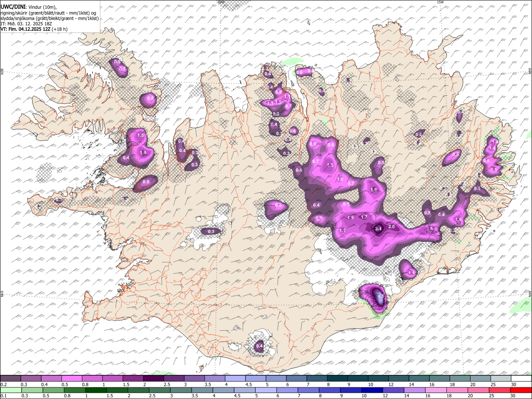This screenshot has width=532, height=399.
Task: Click the '15W' longitude label at top
Action: point(440,2)
